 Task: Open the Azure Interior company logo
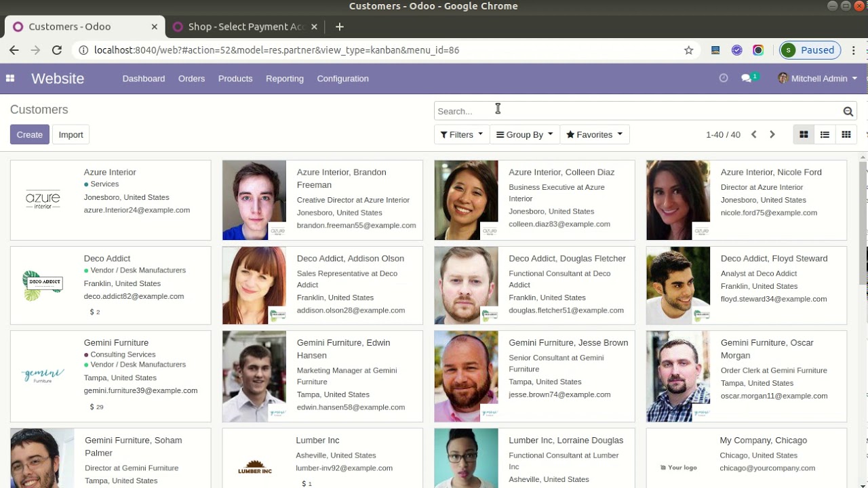[43, 200]
